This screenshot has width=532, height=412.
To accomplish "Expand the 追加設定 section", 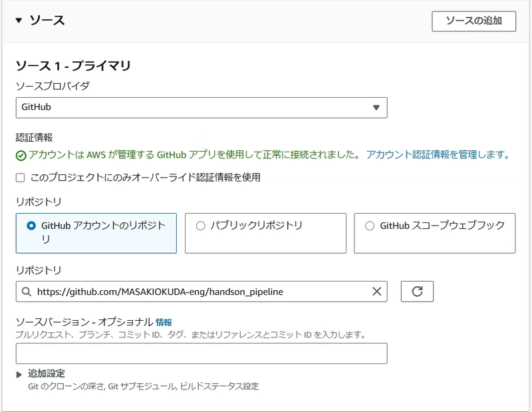I will [x=19, y=374].
